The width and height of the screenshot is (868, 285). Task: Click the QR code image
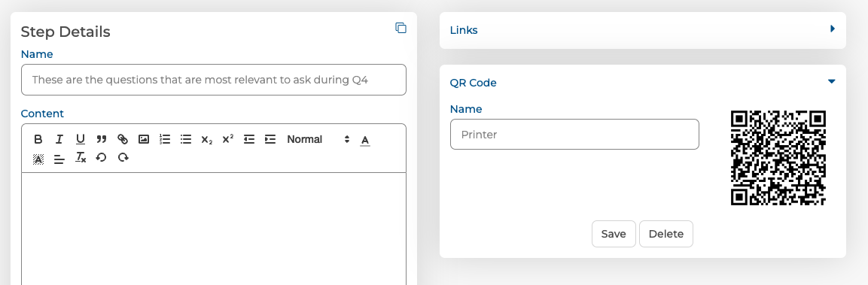tap(778, 158)
